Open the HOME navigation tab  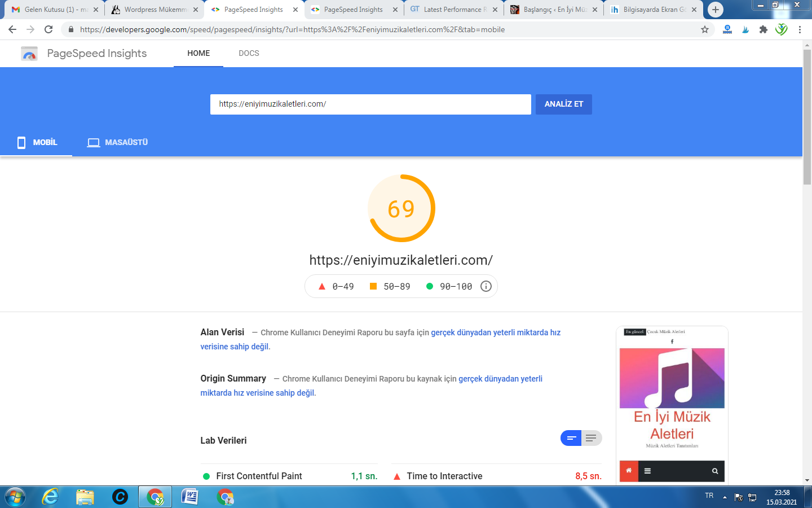(x=198, y=53)
